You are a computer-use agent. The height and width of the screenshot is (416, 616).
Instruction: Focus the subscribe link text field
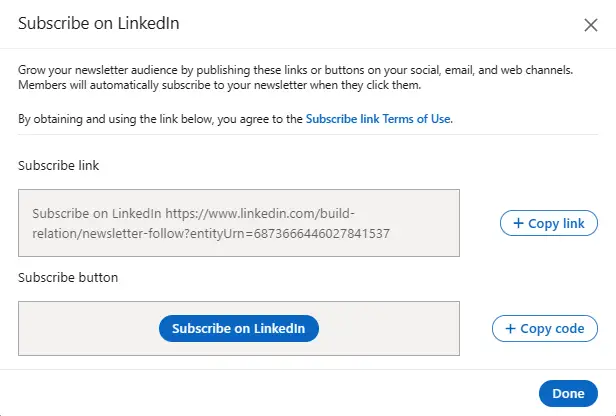[239, 223]
